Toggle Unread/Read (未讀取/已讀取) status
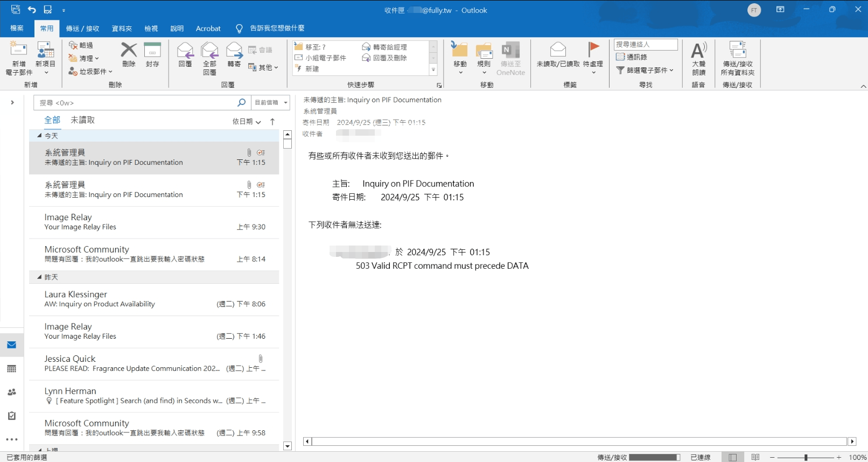The image size is (868, 462). pyautogui.click(x=558, y=54)
